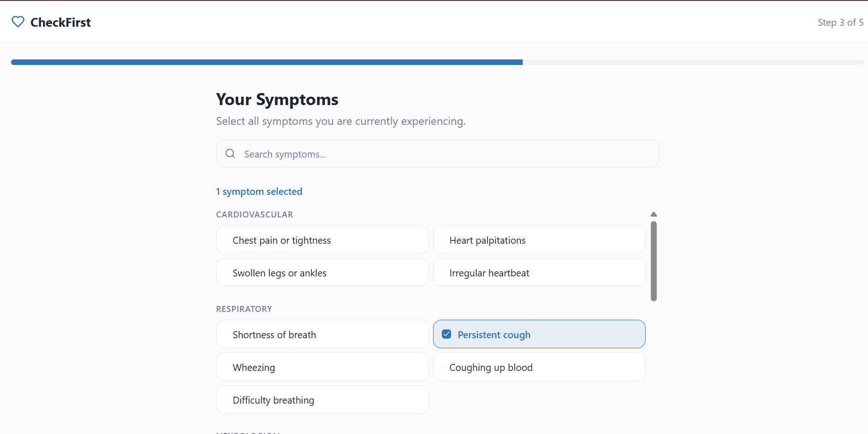868x434 pixels.
Task: Uncheck the Persistent cough checkbox
Action: coord(446,334)
